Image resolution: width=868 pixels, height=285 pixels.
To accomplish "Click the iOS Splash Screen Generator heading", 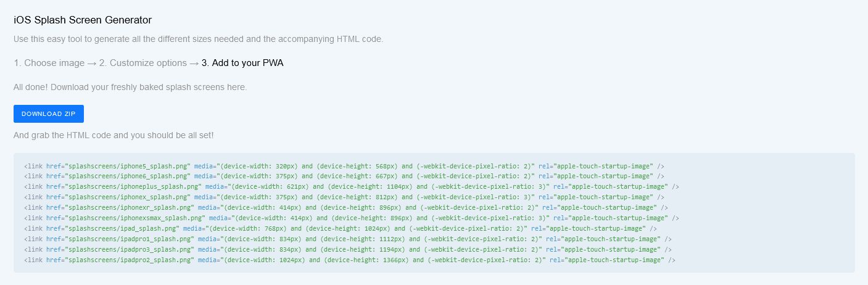I will (83, 20).
